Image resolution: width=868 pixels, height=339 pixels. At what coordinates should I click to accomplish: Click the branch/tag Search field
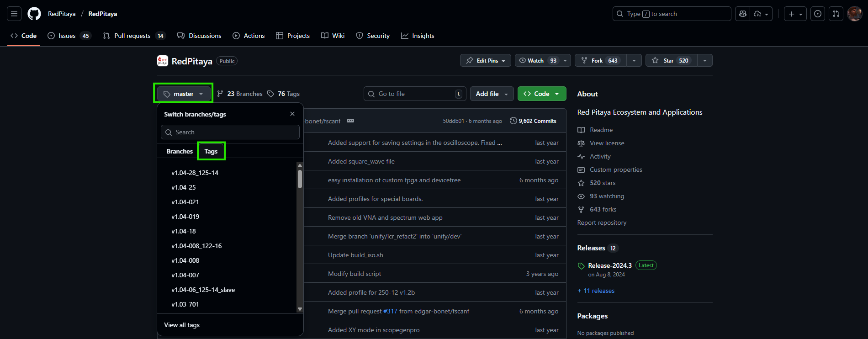point(230,132)
